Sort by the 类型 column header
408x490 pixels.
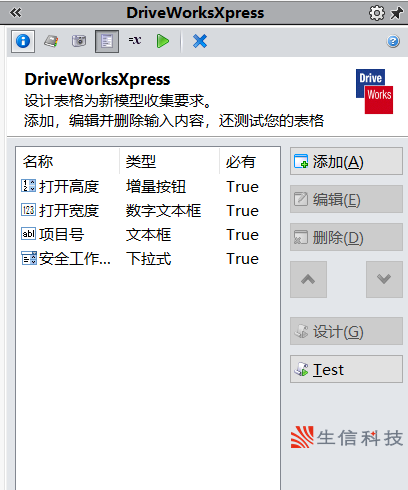169,161
